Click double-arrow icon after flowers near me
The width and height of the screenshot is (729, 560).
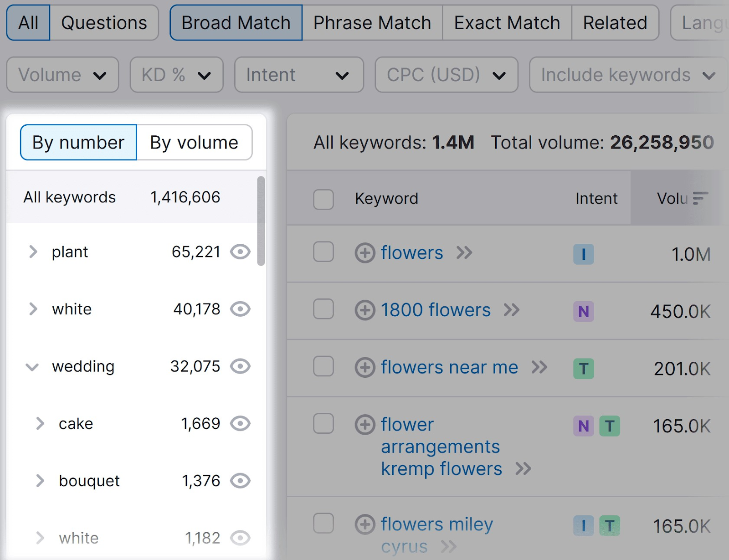tap(539, 367)
